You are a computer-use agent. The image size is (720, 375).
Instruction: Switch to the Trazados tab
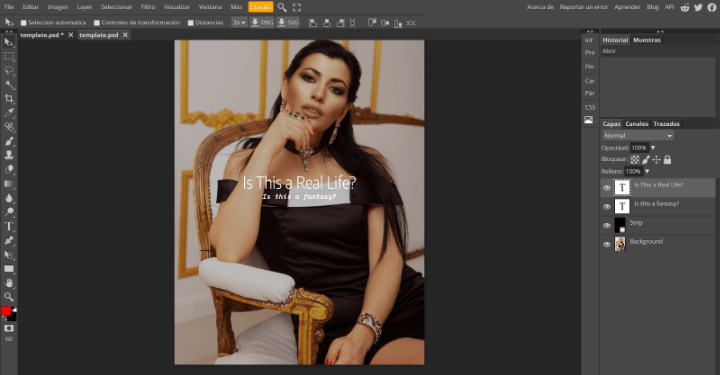[x=666, y=124]
